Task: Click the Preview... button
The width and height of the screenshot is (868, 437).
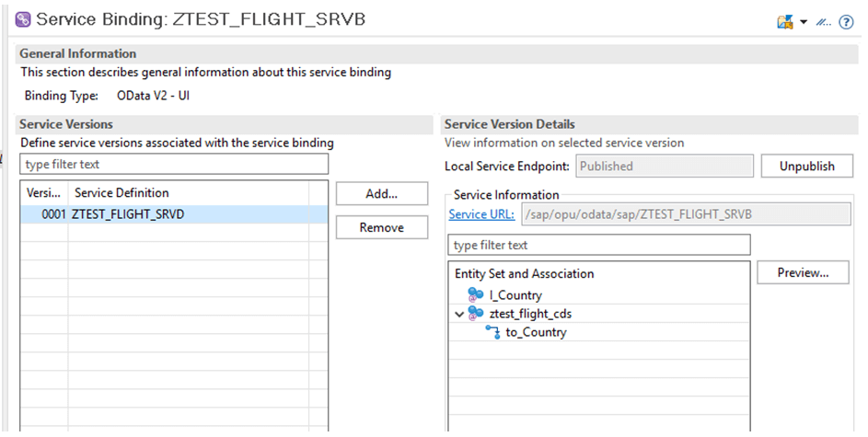Action: (x=803, y=272)
